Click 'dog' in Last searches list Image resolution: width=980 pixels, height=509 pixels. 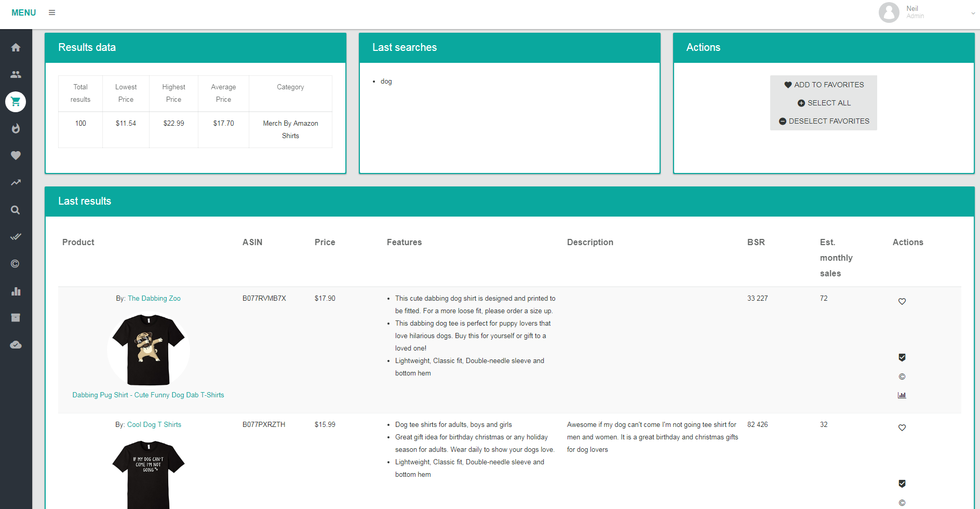tap(386, 81)
